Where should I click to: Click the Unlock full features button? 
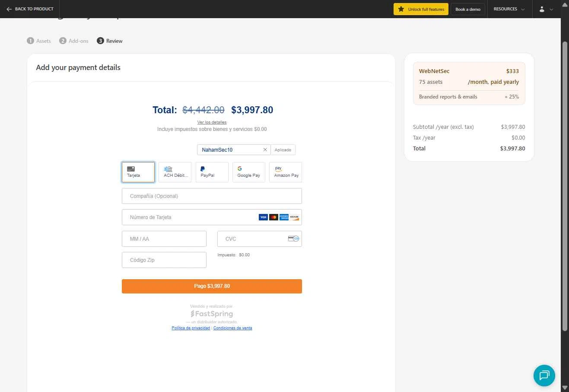(x=421, y=9)
